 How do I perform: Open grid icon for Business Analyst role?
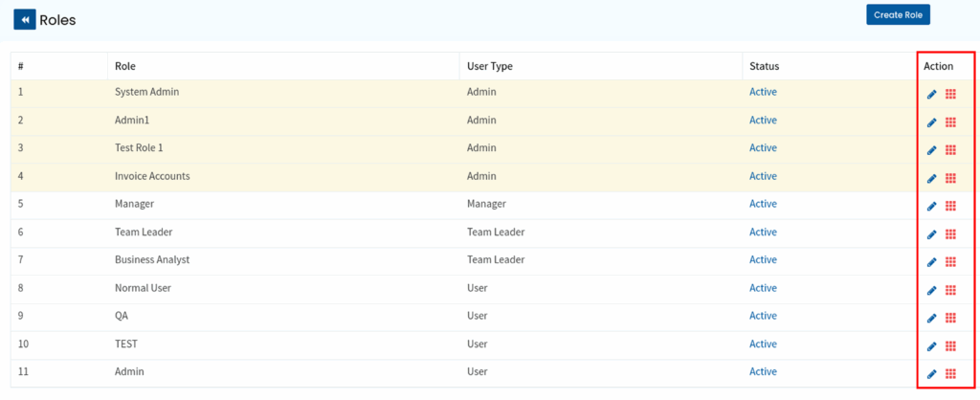950,262
